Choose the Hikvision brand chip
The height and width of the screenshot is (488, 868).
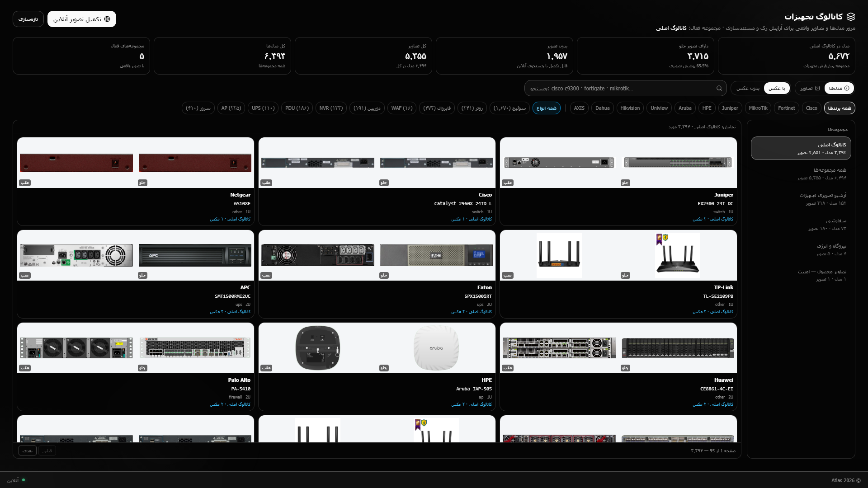coord(630,108)
